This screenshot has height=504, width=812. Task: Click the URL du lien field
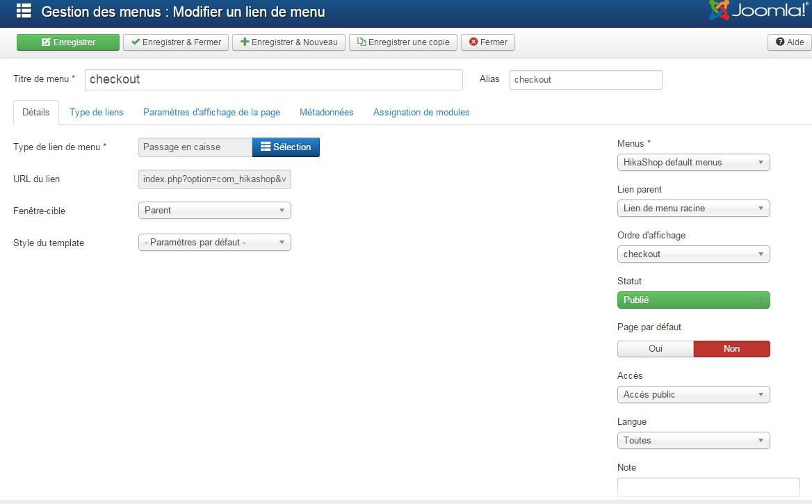point(214,179)
